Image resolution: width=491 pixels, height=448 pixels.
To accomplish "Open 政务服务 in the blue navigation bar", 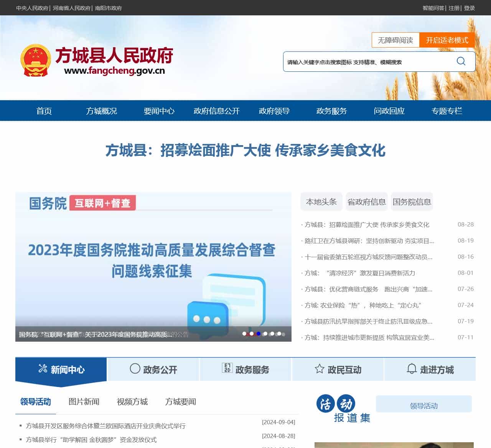I will (x=332, y=111).
